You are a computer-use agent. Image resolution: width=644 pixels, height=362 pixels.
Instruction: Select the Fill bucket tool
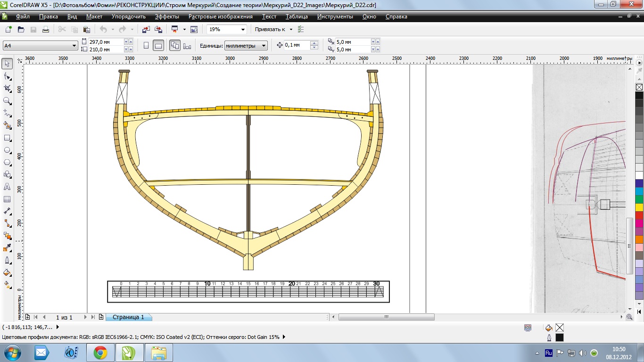click(7, 272)
